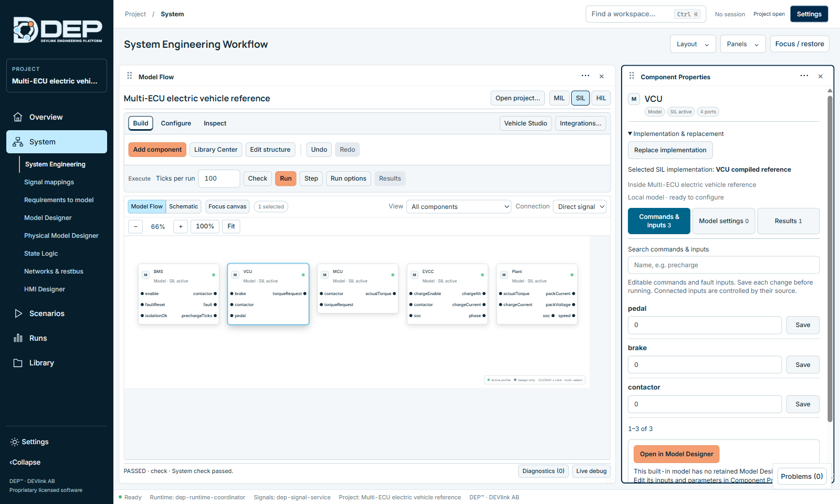The width and height of the screenshot is (840, 504).
Task: Click the System hierarchy icon in sidebar
Action: point(18,142)
